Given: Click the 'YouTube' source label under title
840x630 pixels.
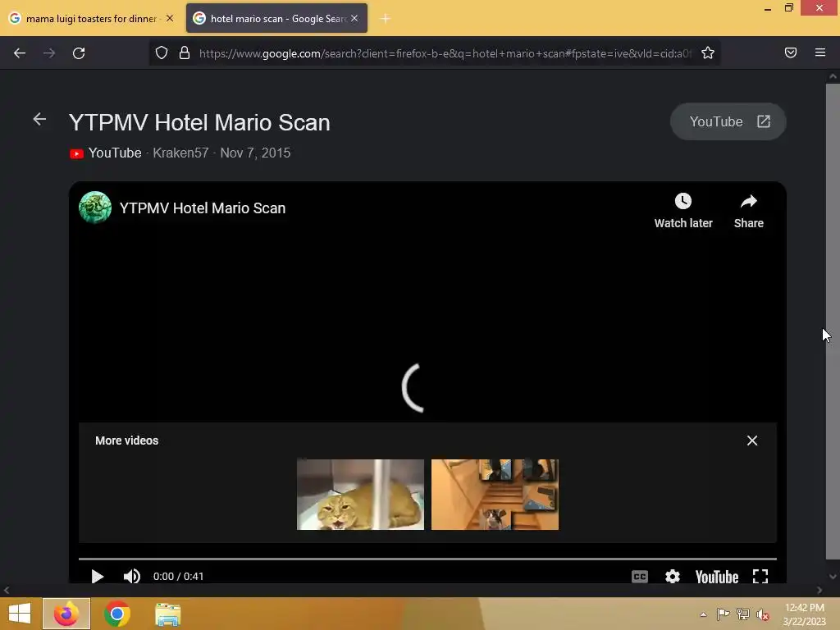Looking at the screenshot, I should [x=115, y=153].
